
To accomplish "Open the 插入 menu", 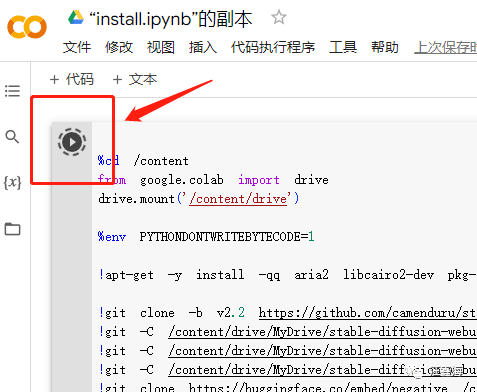I will [203, 47].
